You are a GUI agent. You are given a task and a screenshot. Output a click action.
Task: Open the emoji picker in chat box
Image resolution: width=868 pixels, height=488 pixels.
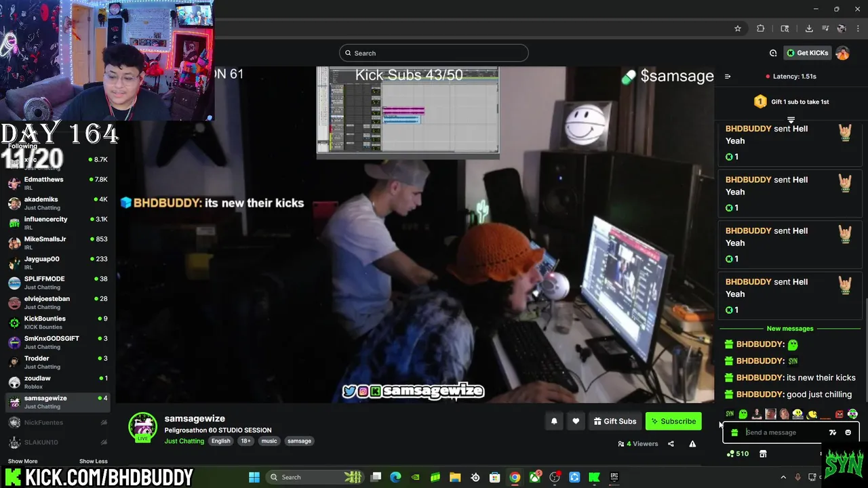[x=848, y=432]
